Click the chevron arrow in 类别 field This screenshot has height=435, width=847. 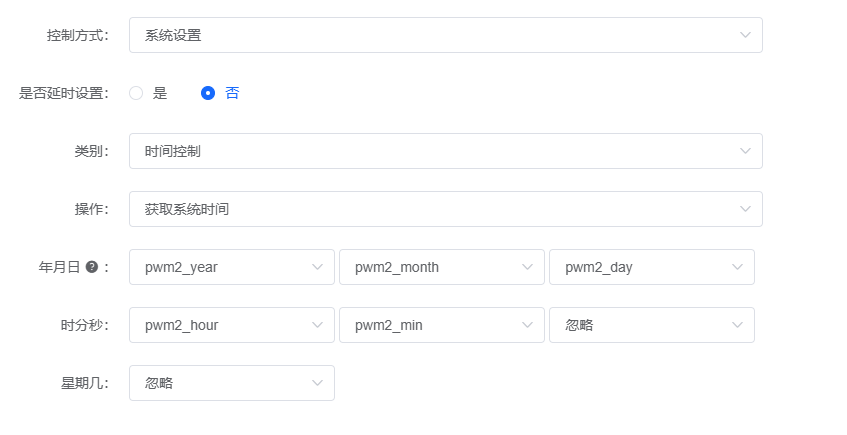coord(745,151)
